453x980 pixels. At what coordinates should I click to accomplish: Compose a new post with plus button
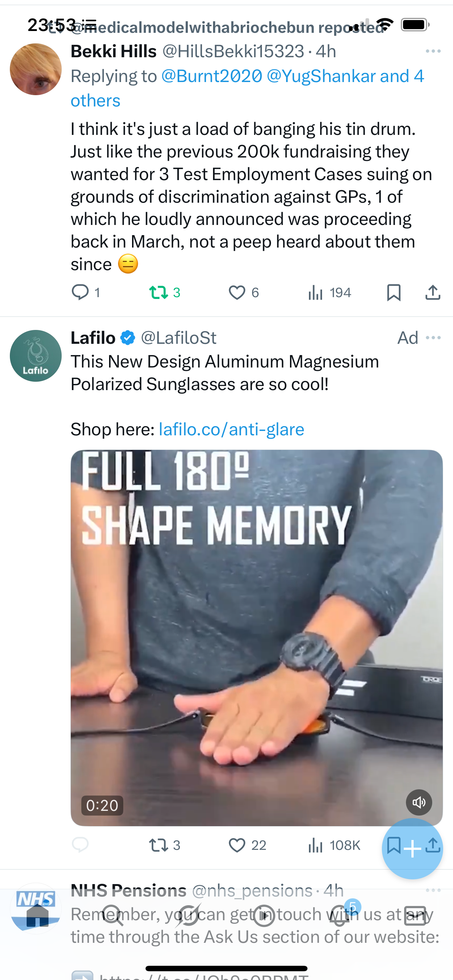pyautogui.click(x=412, y=849)
